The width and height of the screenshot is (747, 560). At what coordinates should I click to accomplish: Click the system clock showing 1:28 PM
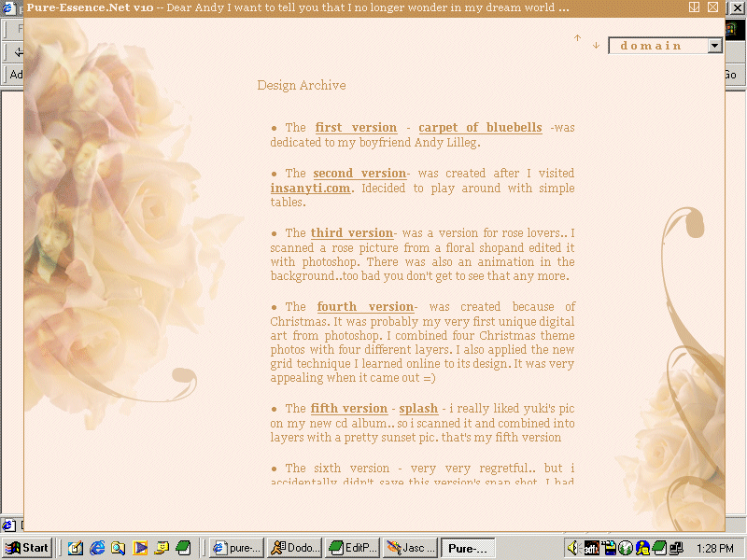tap(714, 548)
